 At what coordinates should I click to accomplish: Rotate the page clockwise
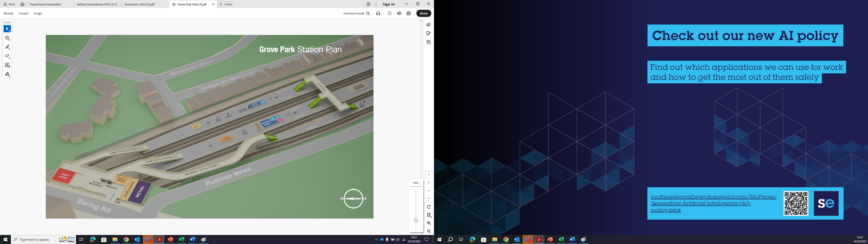(x=429, y=207)
